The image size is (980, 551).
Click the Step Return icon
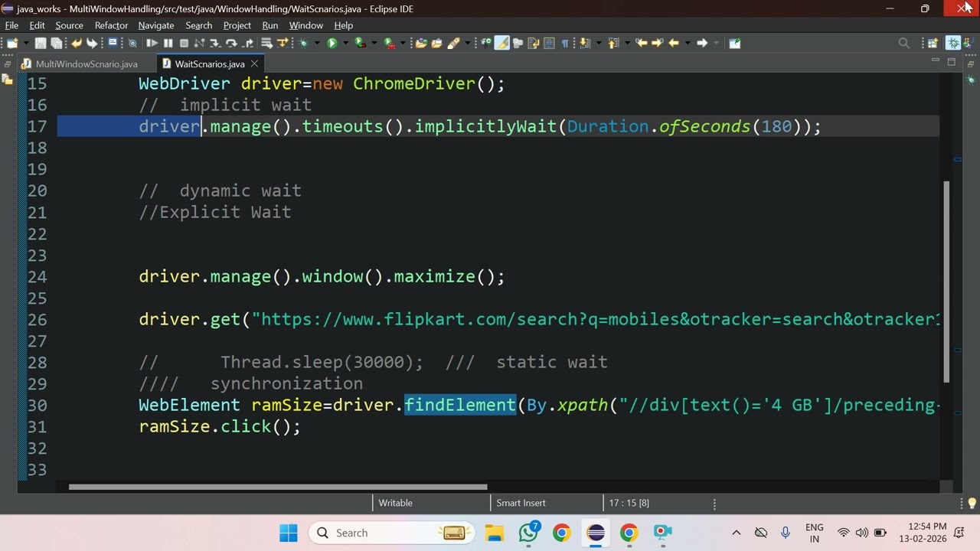247,43
